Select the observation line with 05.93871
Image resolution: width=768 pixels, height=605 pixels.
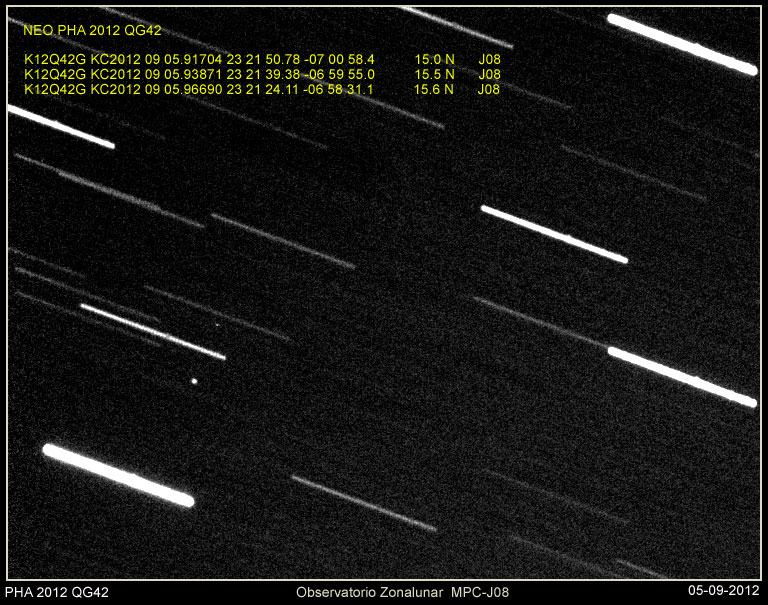199,74
